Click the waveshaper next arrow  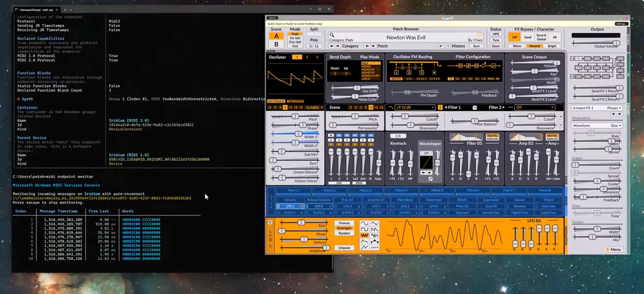pyautogui.click(x=429, y=172)
